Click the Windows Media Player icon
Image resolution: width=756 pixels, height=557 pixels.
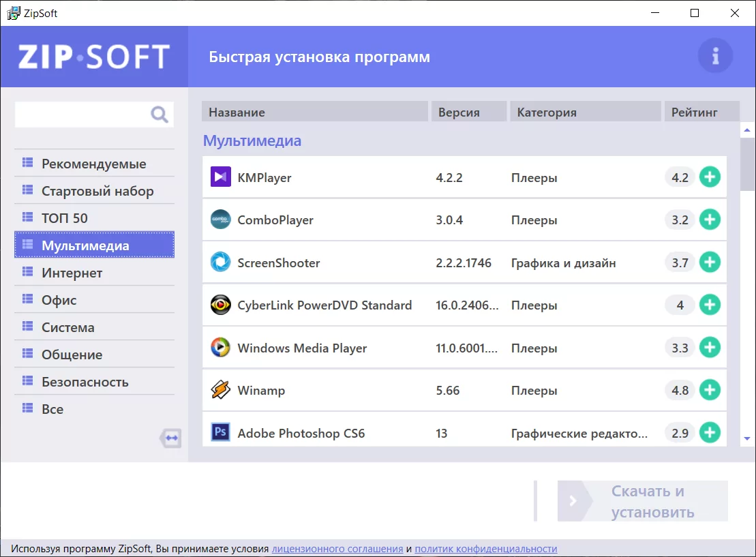(221, 347)
